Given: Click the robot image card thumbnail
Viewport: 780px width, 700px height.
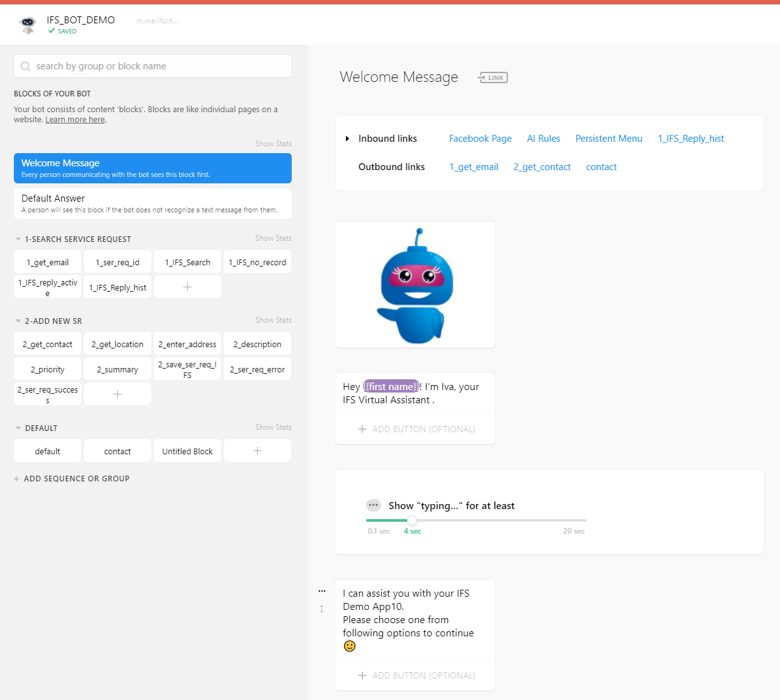Looking at the screenshot, I should point(415,285).
